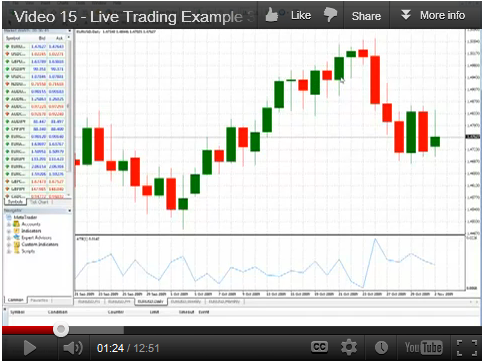Click the Condition column in Alerts
The width and height of the screenshot is (484, 363).
pos(58,312)
